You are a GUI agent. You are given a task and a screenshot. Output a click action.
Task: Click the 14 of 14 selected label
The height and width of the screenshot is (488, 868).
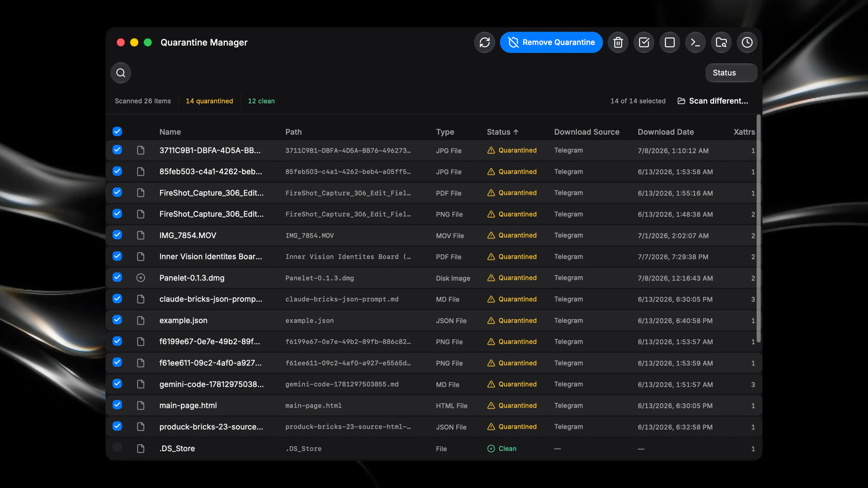(x=638, y=101)
